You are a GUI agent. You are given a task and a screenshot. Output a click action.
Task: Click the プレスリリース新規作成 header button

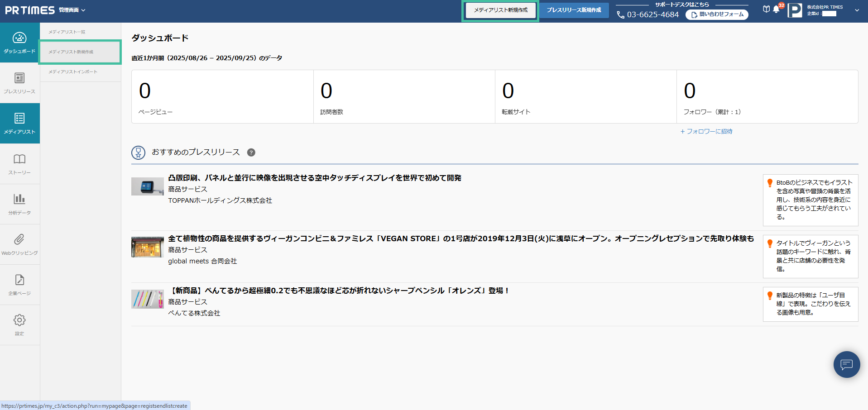click(x=574, y=10)
